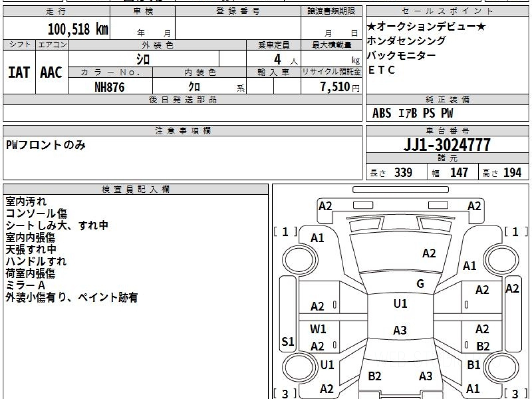Click the W1 damage mark on the diagram
Screen dimensions: 532x399
[x=318, y=329]
